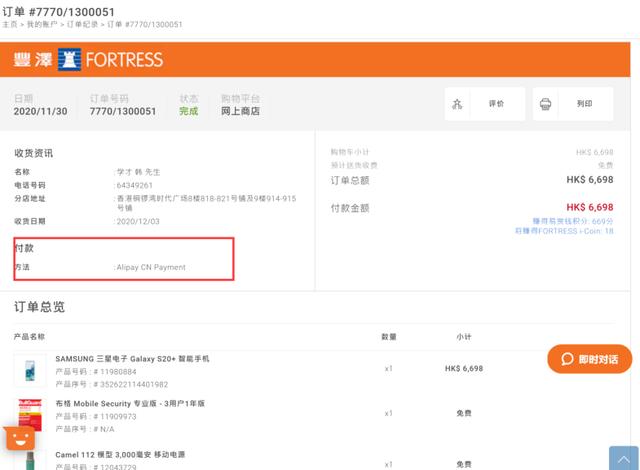Open 订单纪录 breadcrumb link
This screenshot has width=640, height=470.
tap(82, 24)
